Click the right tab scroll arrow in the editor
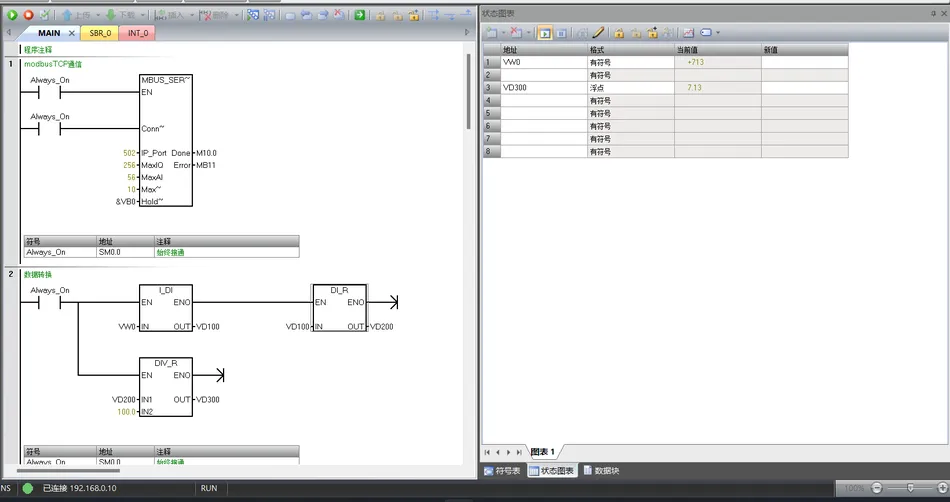This screenshot has height=502, width=950. click(x=467, y=33)
